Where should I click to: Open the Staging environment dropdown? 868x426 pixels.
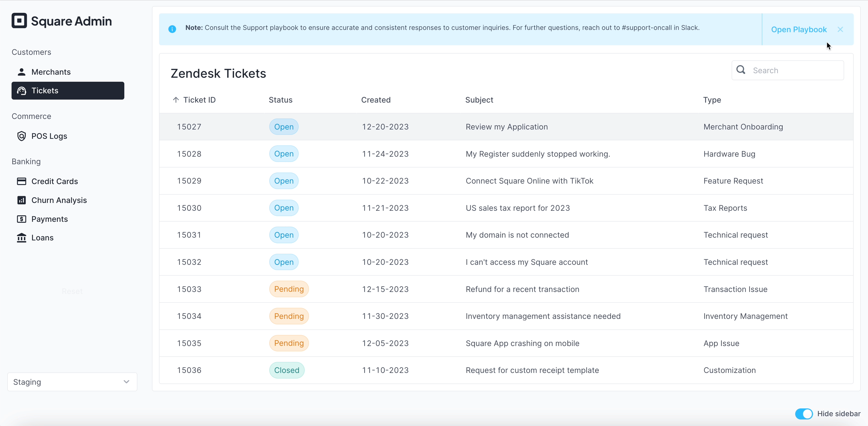[x=72, y=382]
